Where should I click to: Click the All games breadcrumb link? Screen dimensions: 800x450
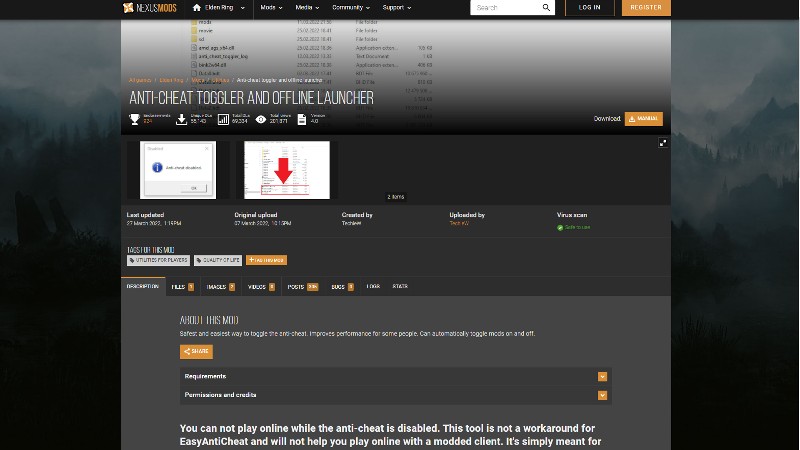[140, 81]
